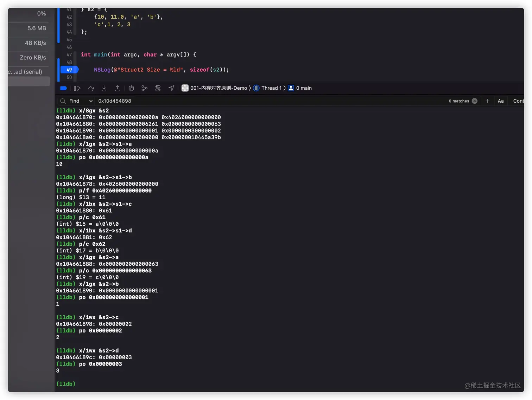Click the empty (lldb) prompt at bottom
Screen dimensions: 532x400
[66, 384]
